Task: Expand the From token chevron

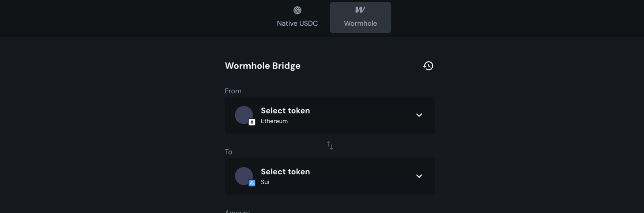Action: (x=419, y=115)
